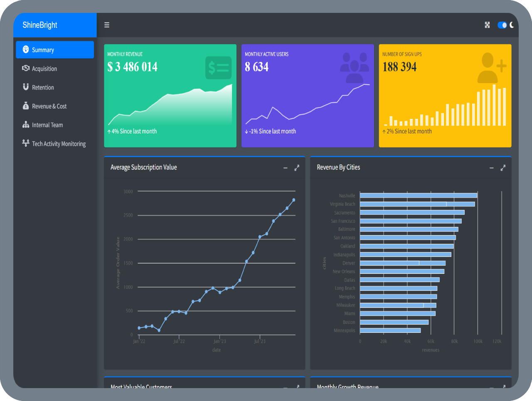532x401 pixels.
Task: Click the Average Subscription Value title
Action: coord(144,167)
